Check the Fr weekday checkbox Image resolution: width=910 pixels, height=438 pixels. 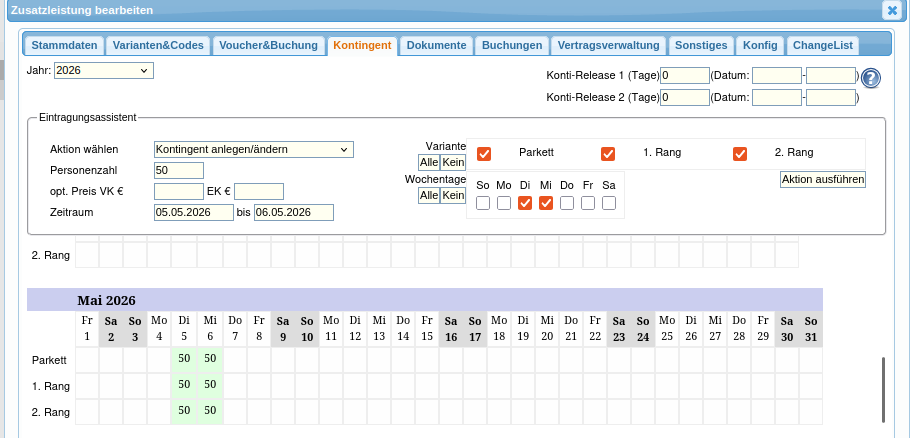pos(588,203)
